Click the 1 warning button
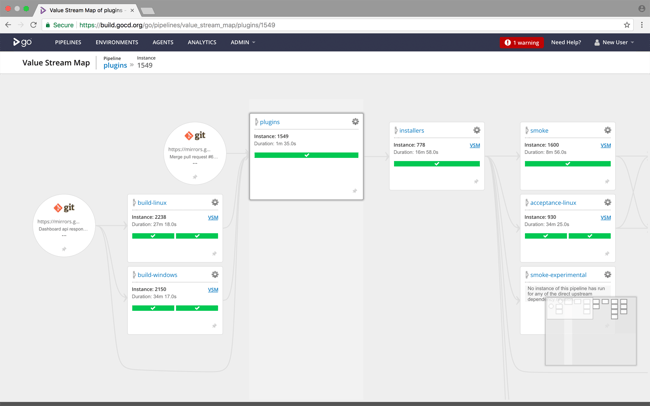 [x=521, y=43]
